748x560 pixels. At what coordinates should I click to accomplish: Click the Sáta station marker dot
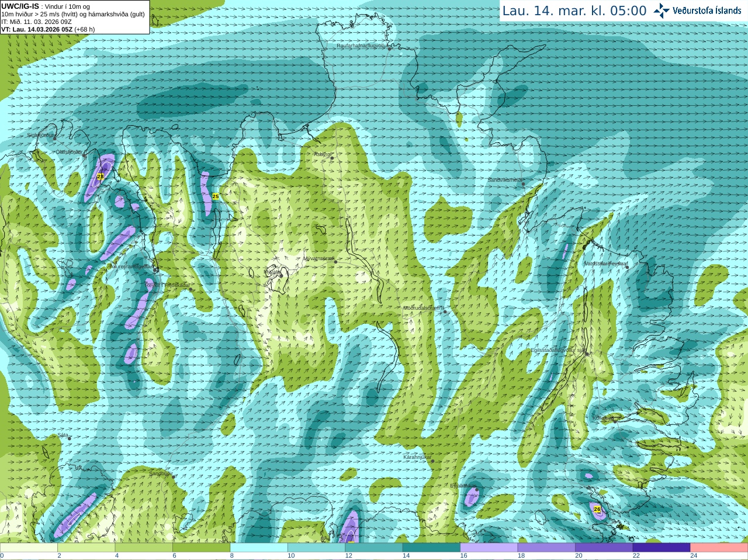[x=70, y=438]
